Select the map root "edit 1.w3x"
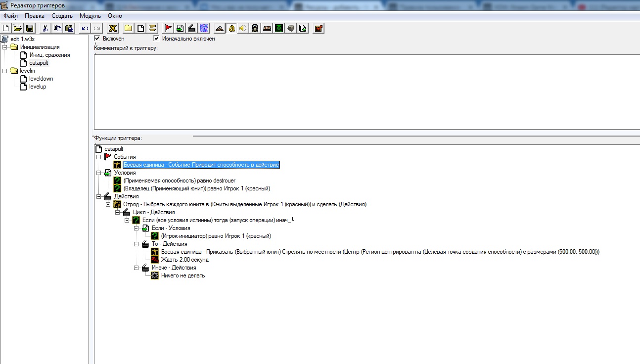This screenshot has height=364, width=640. tap(22, 39)
